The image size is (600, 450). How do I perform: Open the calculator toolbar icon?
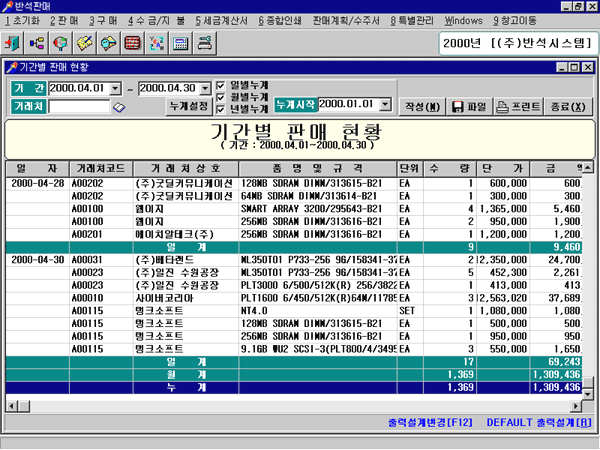pyautogui.click(x=181, y=43)
